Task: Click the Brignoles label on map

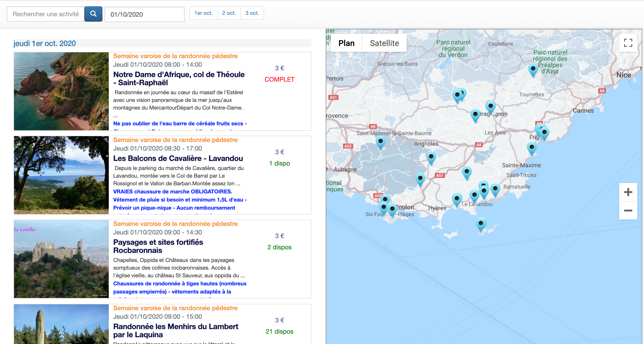Action: click(x=426, y=144)
